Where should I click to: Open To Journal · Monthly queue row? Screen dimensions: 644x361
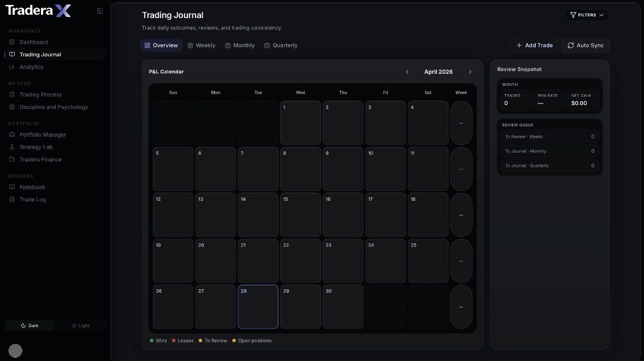coord(550,152)
